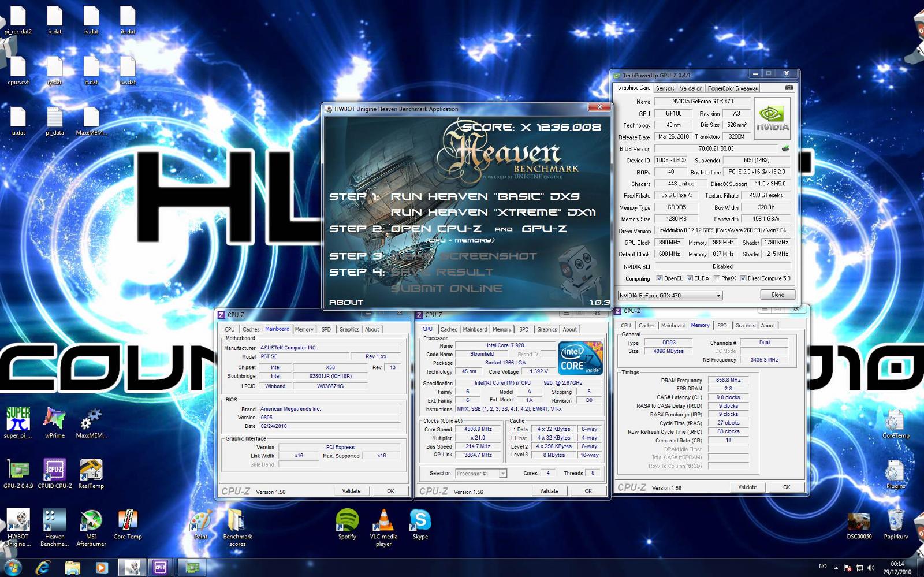Viewport: 924px width, 577px height.
Task: Toggle the CUDA checkbox in GPU-Z
Action: coord(690,278)
